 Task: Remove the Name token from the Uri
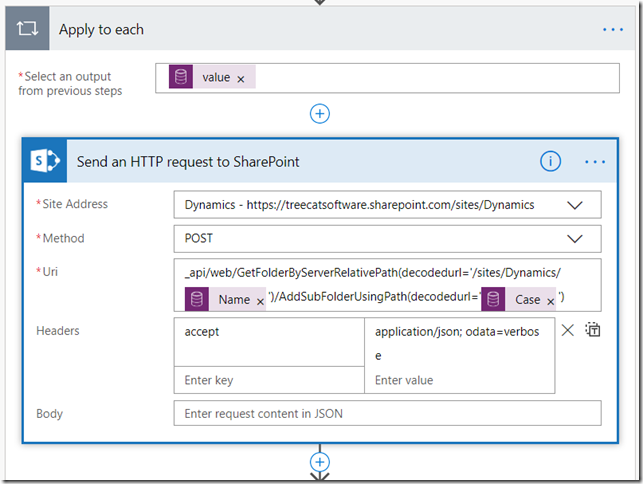(x=261, y=300)
